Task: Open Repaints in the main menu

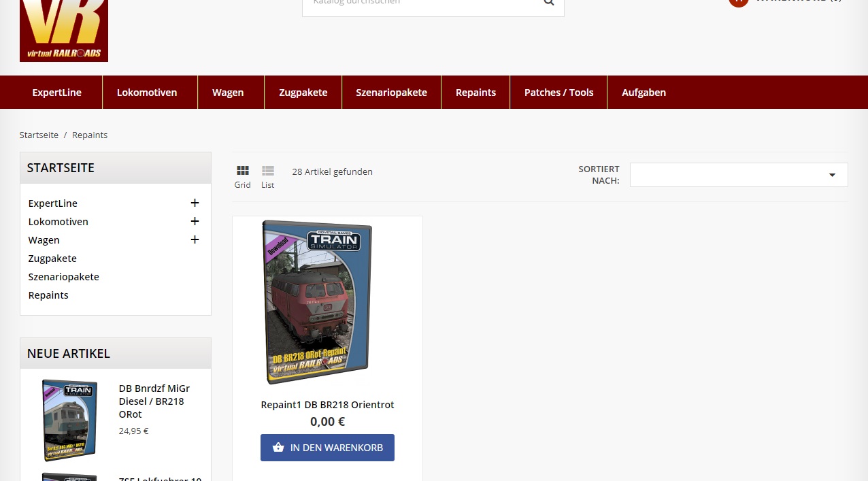Action: pyautogui.click(x=475, y=93)
